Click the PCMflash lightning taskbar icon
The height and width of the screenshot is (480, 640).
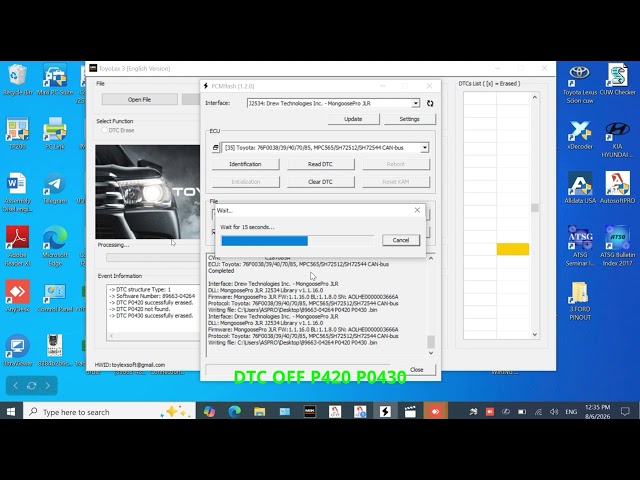(385, 411)
